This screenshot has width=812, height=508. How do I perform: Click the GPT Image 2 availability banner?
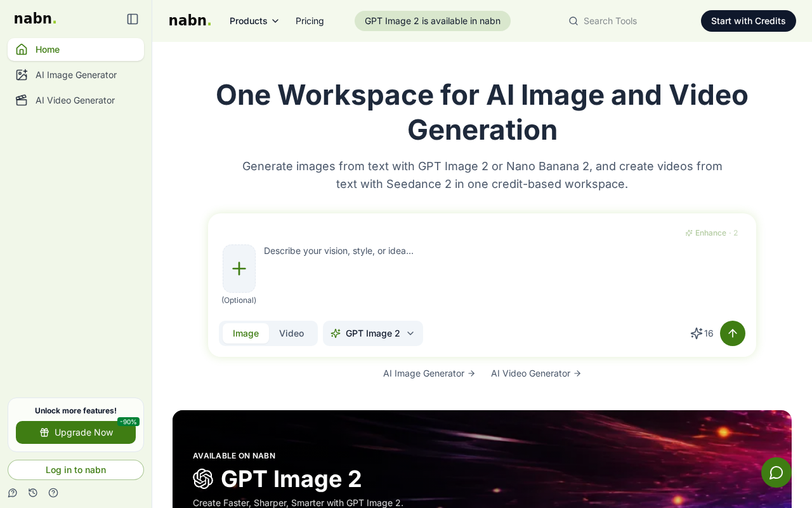click(433, 21)
